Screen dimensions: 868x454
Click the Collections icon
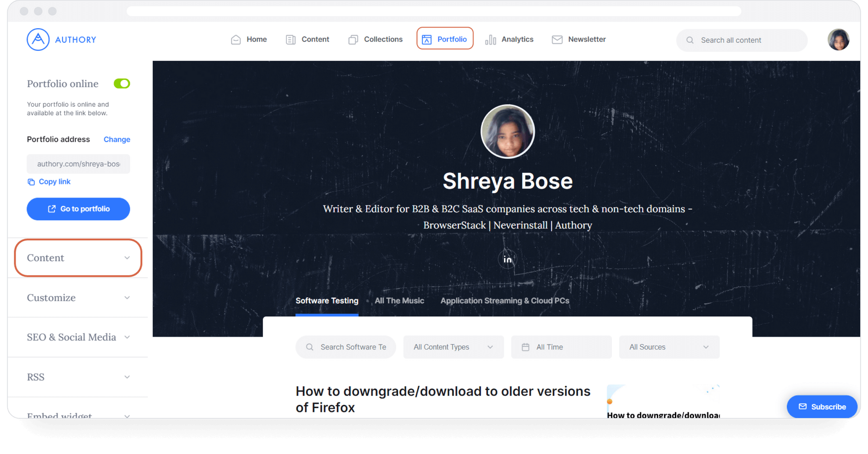coord(352,39)
